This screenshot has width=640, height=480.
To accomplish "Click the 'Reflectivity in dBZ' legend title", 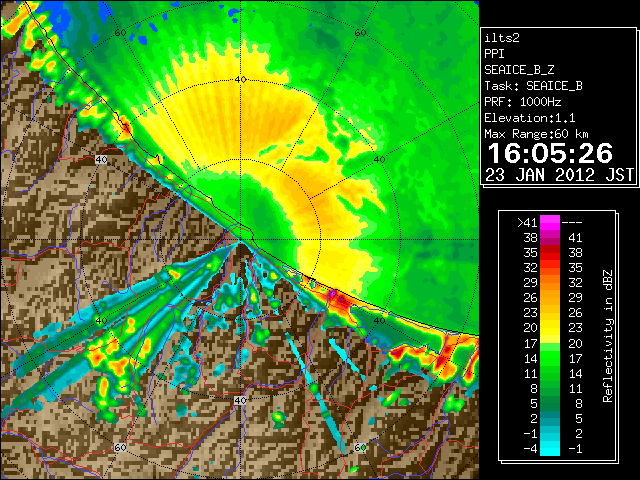I will [607, 336].
